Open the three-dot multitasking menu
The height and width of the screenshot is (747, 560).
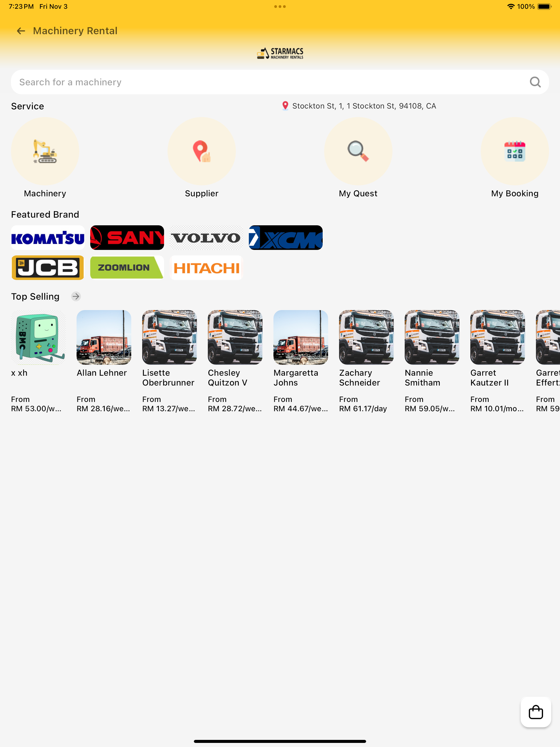point(280,6)
